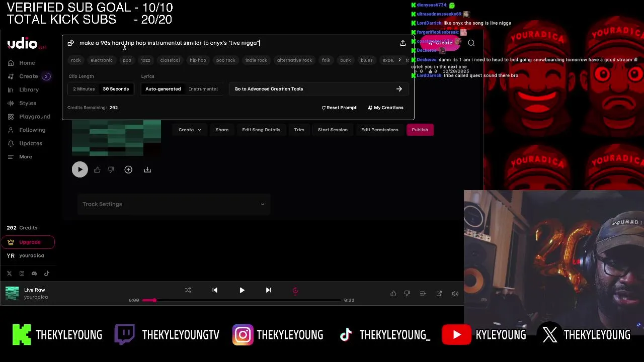Click the Publish button

pyautogui.click(x=420, y=130)
